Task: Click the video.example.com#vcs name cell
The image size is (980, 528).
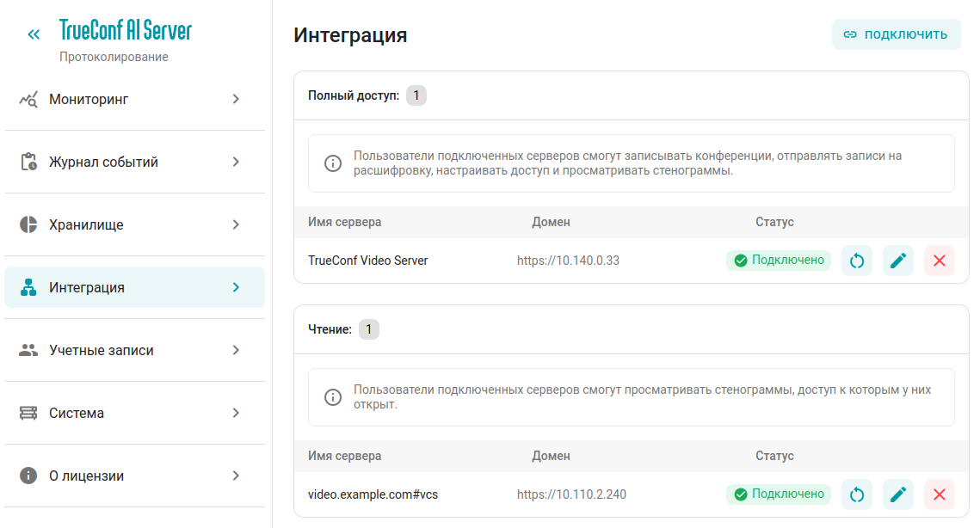Action: tap(373, 494)
